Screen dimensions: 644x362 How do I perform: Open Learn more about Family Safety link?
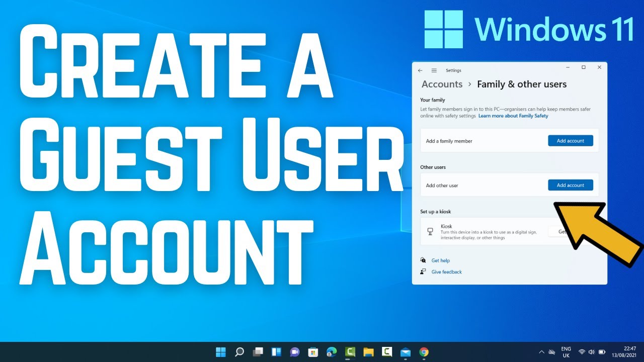click(513, 116)
